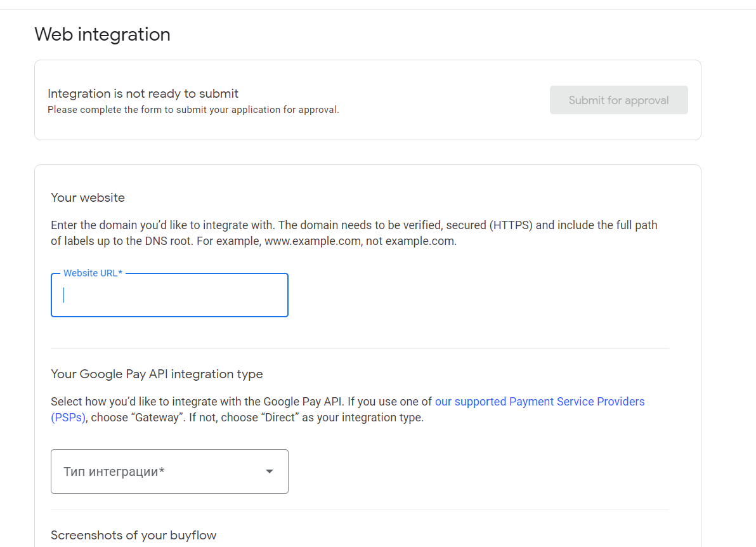Image resolution: width=756 pixels, height=547 pixels.
Task: Click the domain verification instructions paragraph
Action: [354, 225]
